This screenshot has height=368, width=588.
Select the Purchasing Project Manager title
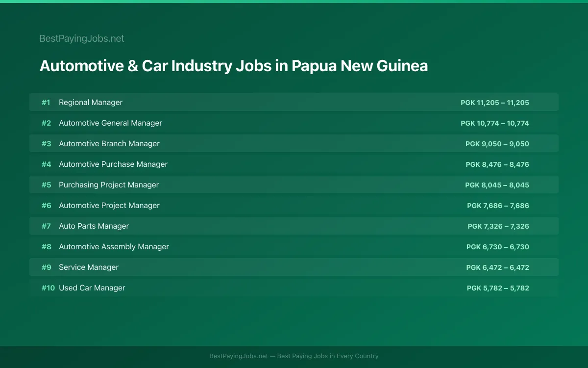(109, 185)
